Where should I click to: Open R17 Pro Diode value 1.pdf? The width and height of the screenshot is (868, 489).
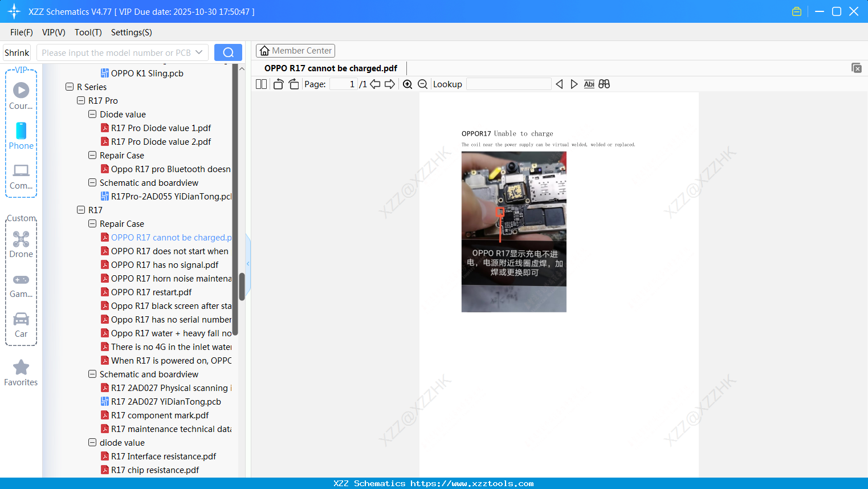click(x=161, y=128)
